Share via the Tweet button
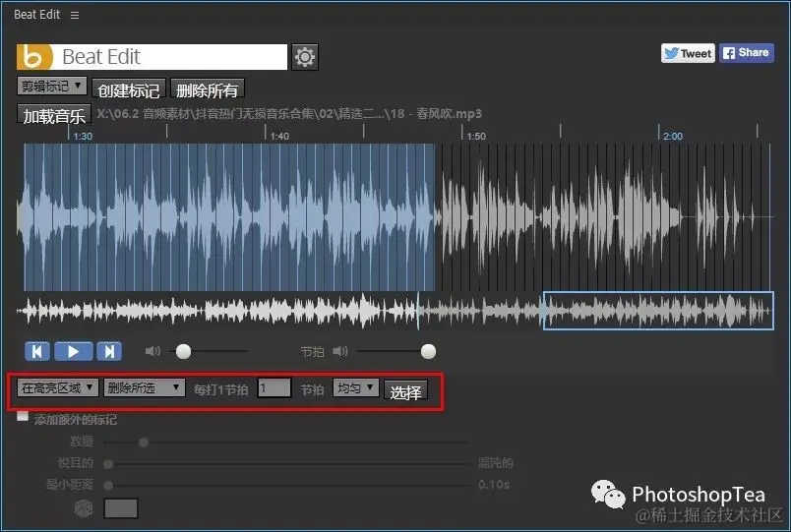 688,53
